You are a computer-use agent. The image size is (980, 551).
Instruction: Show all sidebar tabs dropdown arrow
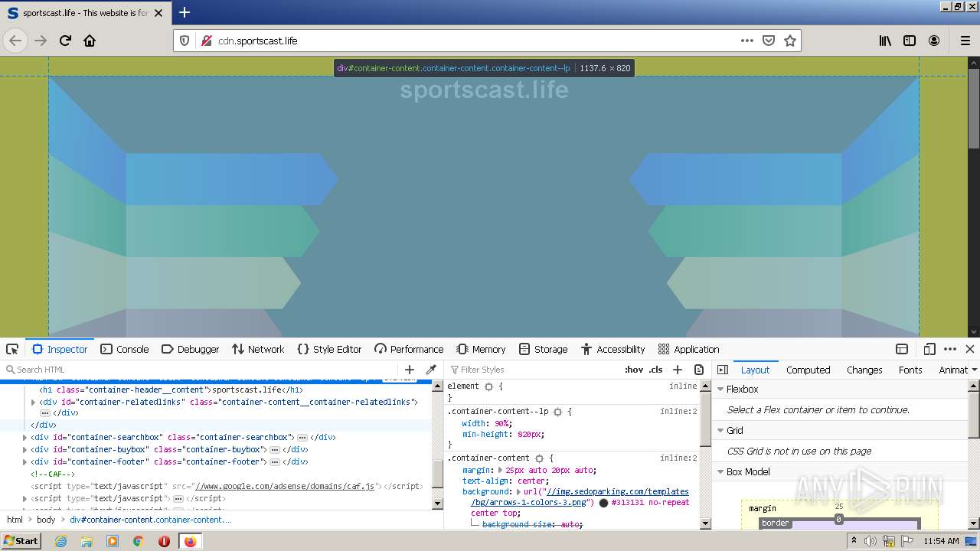tap(975, 370)
